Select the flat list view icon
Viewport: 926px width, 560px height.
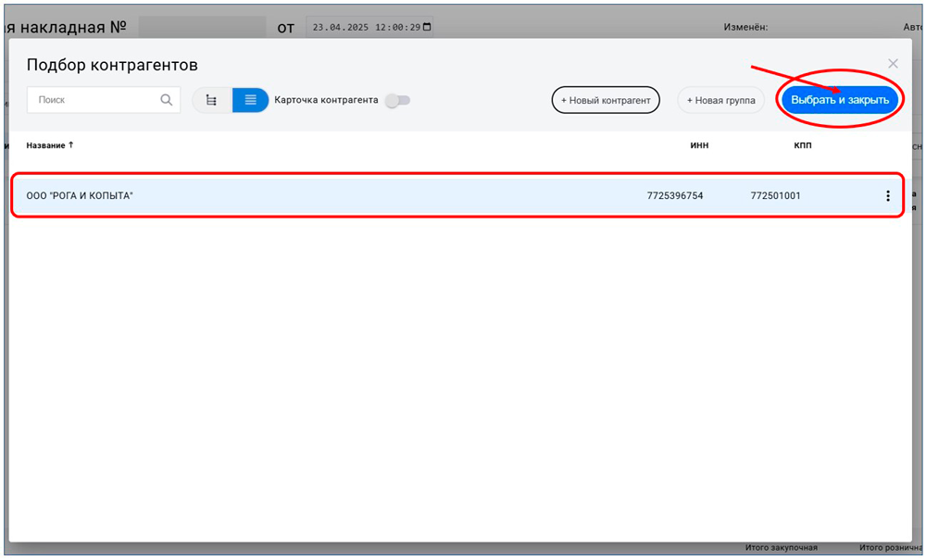tap(250, 100)
